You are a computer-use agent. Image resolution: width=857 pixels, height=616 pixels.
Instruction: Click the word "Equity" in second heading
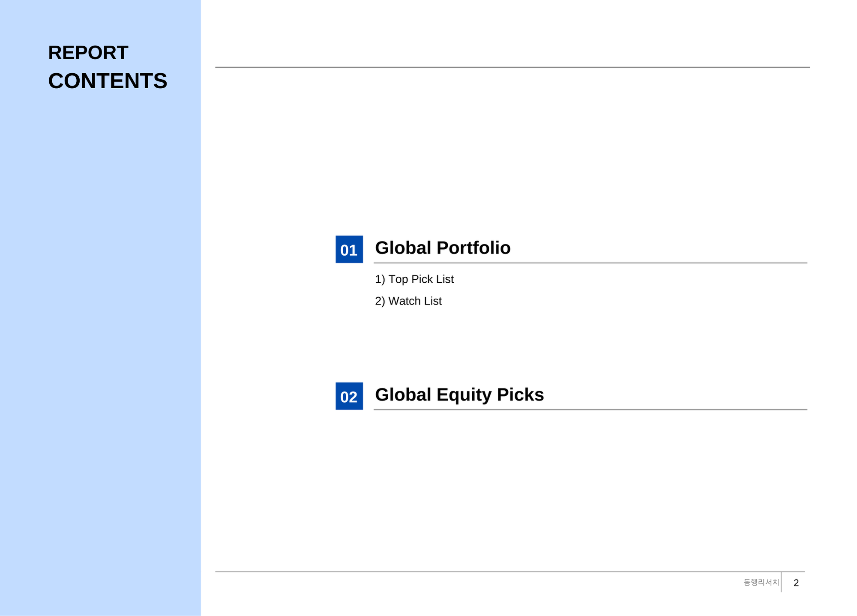pos(464,395)
